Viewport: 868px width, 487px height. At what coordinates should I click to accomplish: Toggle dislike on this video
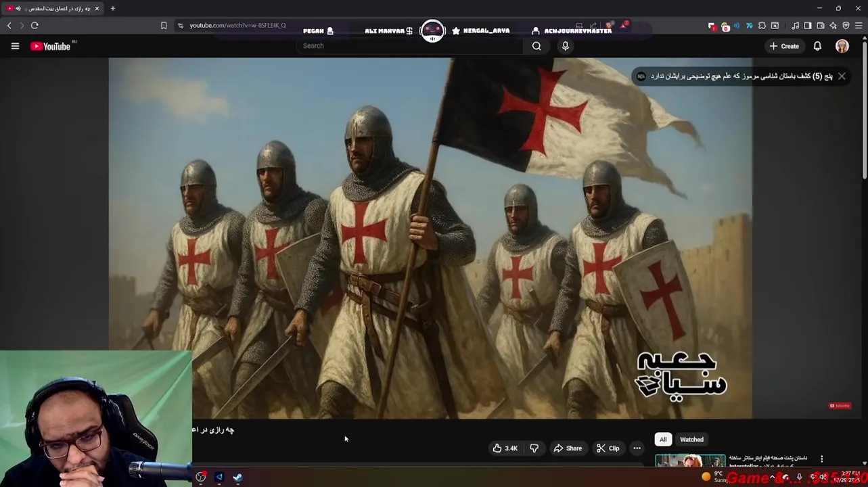click(x=534, y=448)
